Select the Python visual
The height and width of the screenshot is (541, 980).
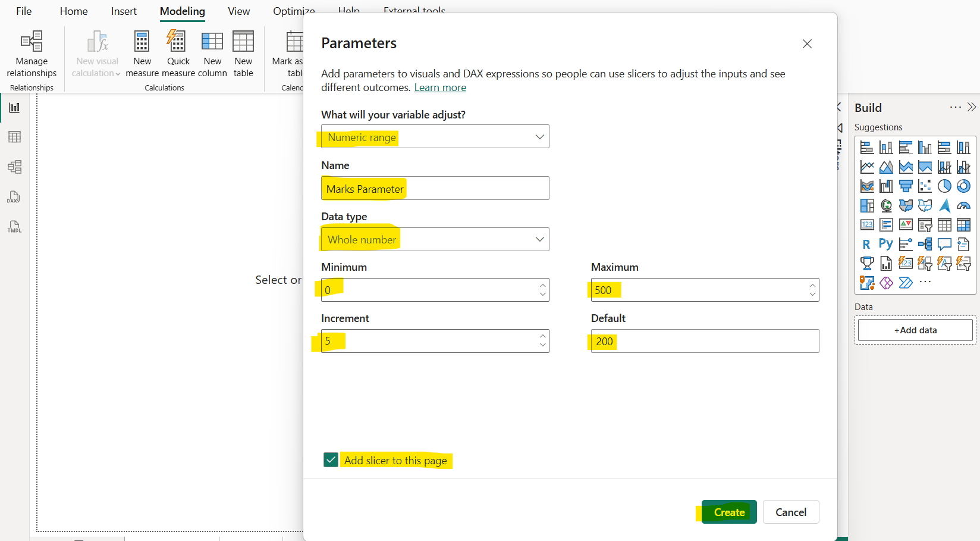885,243
